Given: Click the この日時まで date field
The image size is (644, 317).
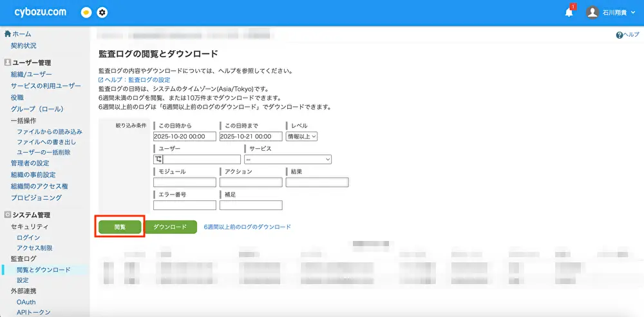Looking at the screenshot, I should point(251,137).
